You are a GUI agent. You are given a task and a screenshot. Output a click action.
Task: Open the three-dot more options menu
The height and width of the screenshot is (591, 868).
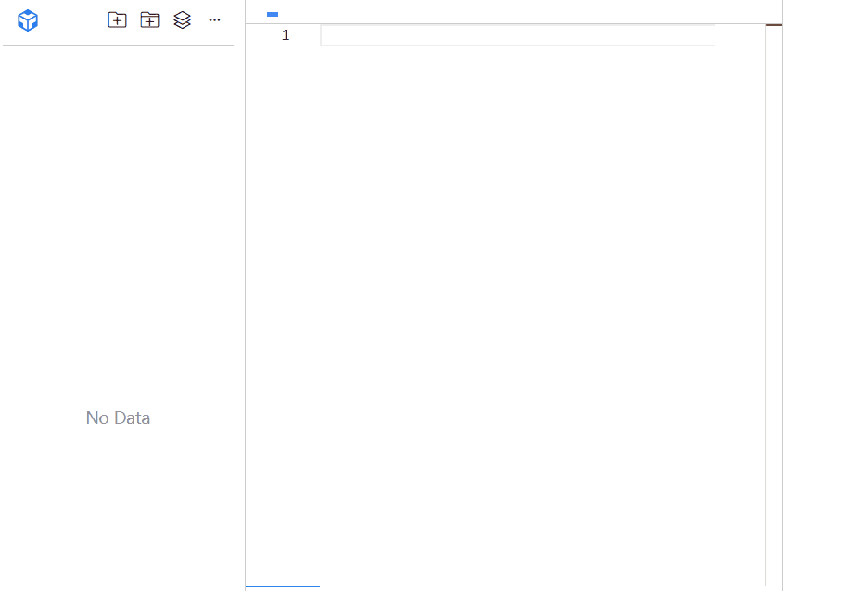tap(214, 19)
